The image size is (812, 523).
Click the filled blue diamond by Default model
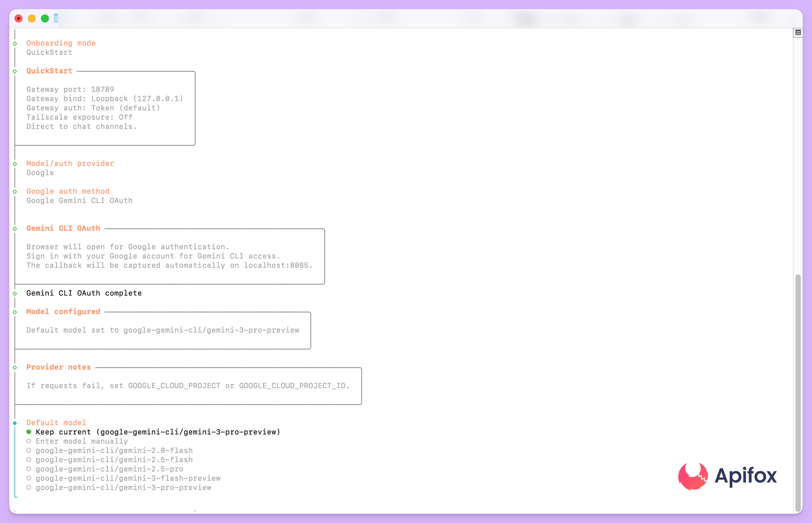(15, 423)
